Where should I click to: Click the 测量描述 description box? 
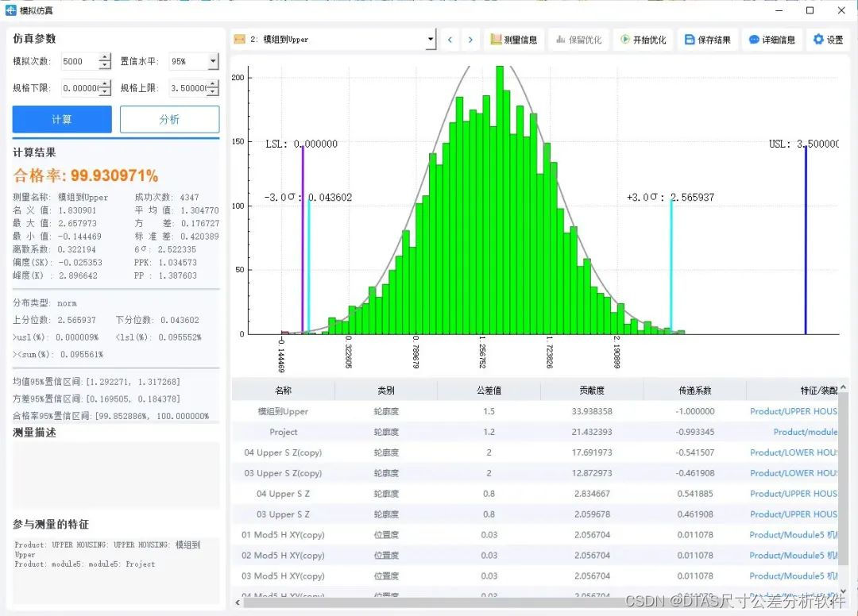click(x=116, y=475)
